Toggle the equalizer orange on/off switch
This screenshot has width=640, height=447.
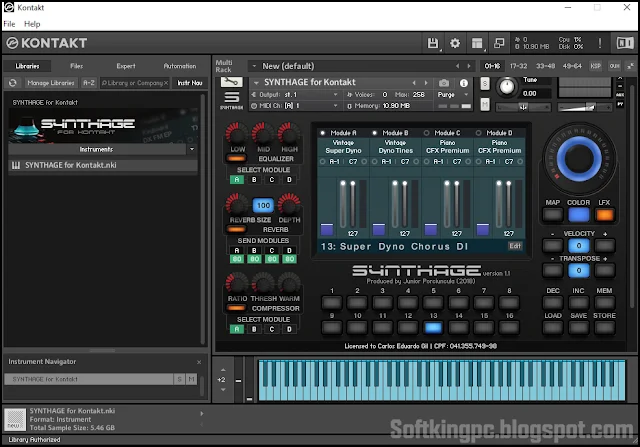coord(236,158)
